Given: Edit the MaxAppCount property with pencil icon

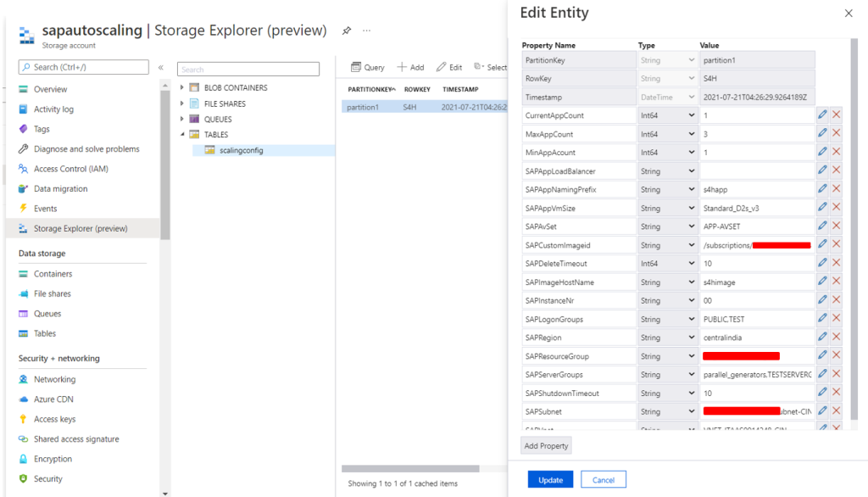Looking at the screenshot, I should 822,133.
